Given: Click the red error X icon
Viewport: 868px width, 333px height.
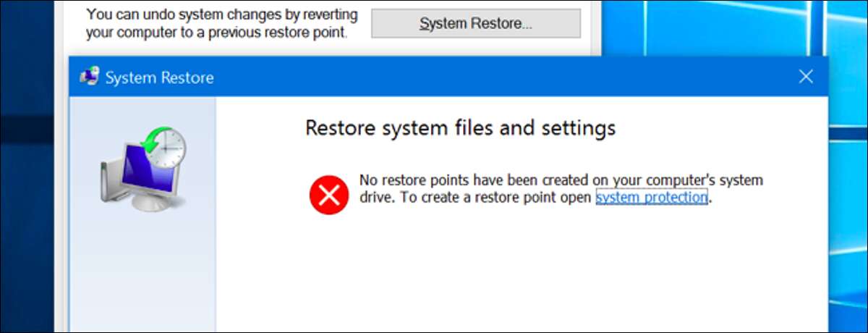Looking at the screenshot, I should click(x=329, y=194).
